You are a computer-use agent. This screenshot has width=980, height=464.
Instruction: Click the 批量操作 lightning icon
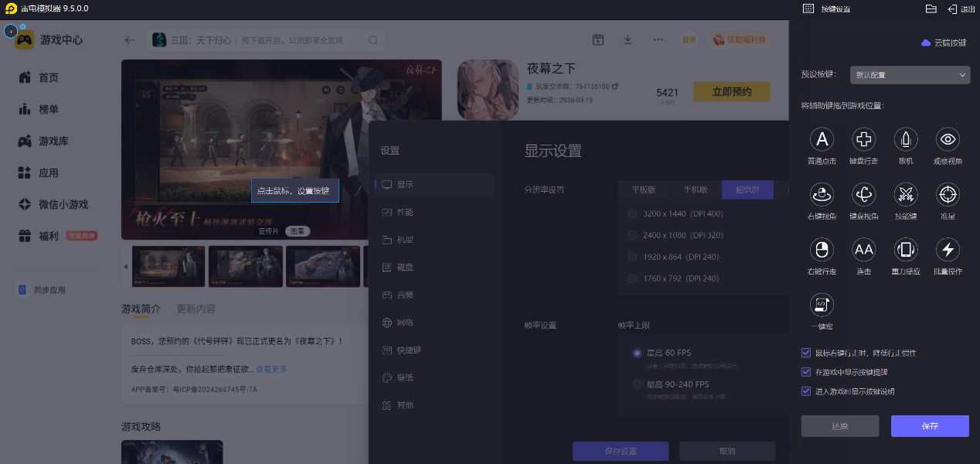coord(948,249)
